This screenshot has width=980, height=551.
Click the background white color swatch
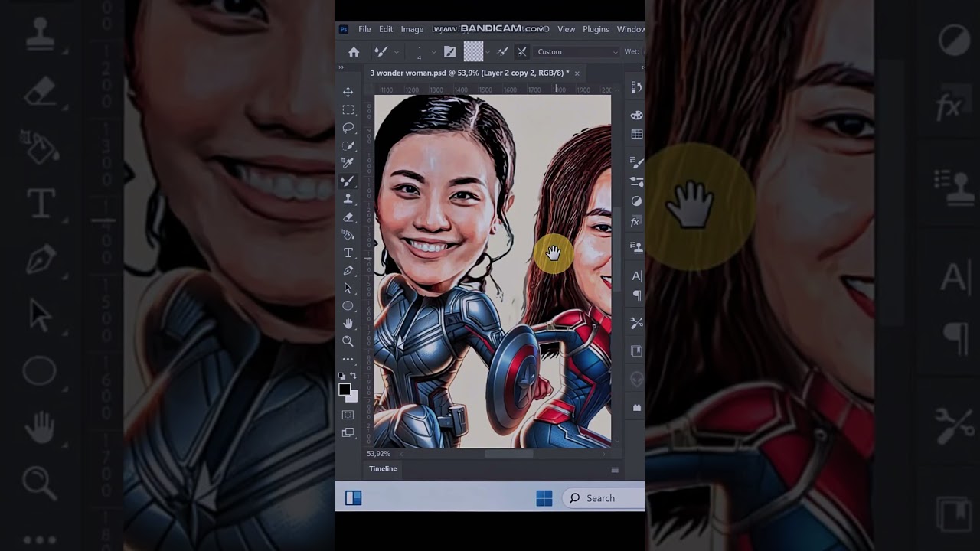click(352, 397)
